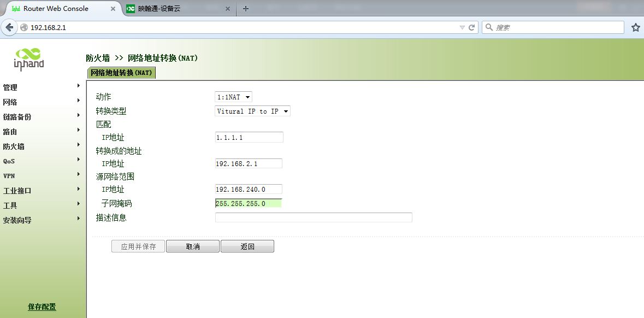
Task: Click the bookmark star icon
Action: 635,27
